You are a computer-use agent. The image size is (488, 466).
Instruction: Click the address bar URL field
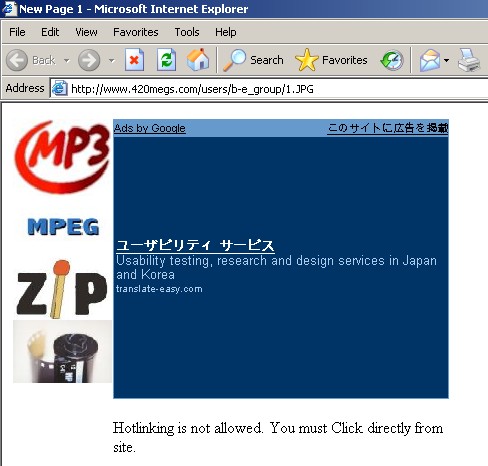(x=269, y=89)
